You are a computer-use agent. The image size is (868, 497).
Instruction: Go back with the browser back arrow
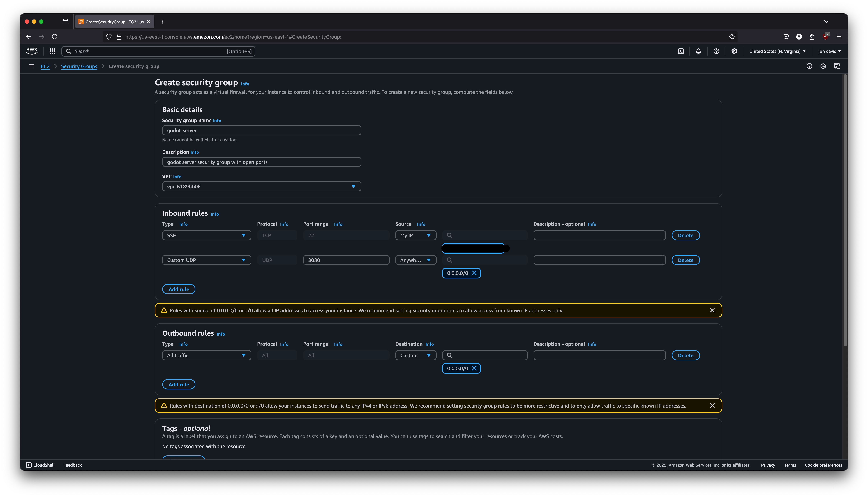click(x=29, y=36)
